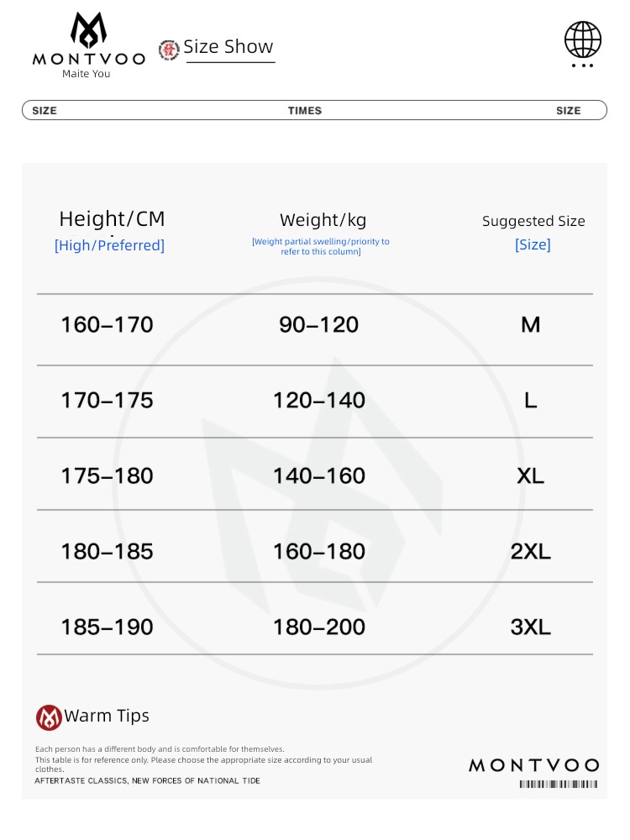630x840 pixels.
Task: Select the 2XL suggested size
Action: pos(530,552)
